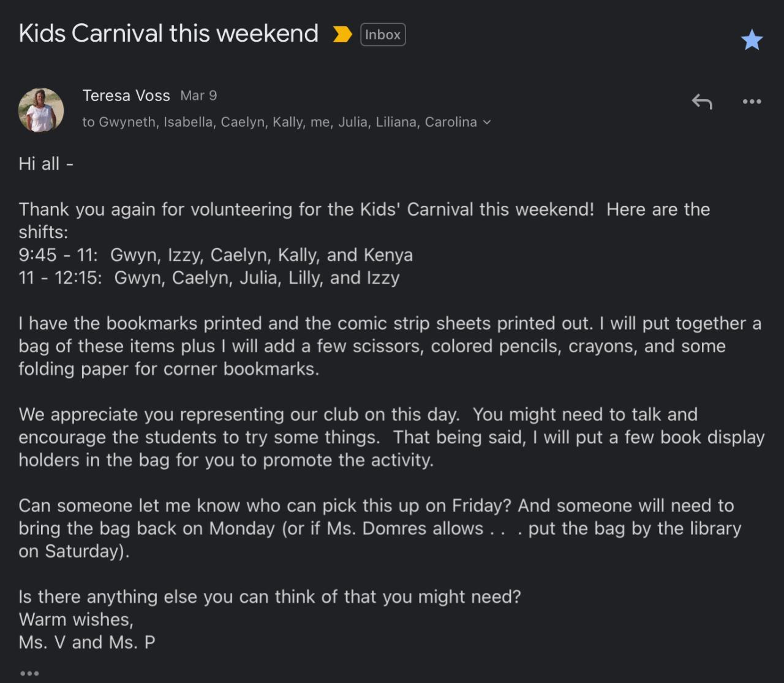Click the Inbox label tag
784x683 pixels.
[383, 34]
